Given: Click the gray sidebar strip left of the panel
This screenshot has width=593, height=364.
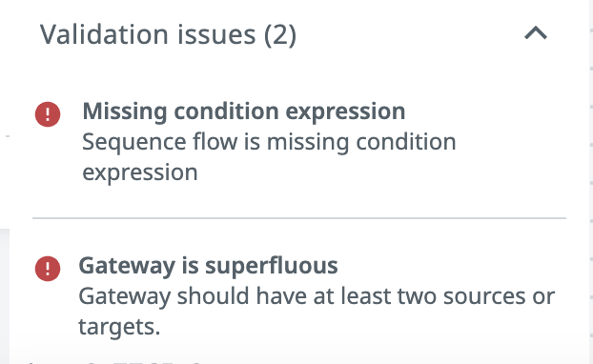Looking at the screenshot, I should coord(5,295).
